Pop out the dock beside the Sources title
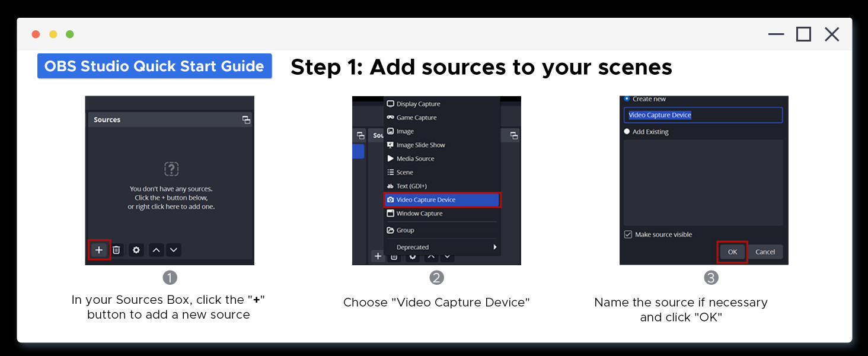 point(246,120)
